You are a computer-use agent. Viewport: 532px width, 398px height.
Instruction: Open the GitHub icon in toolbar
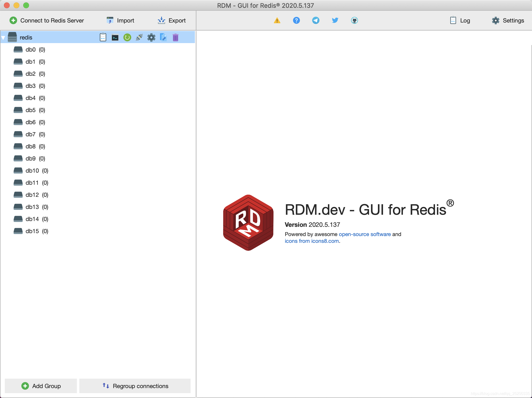coord(355,20)
